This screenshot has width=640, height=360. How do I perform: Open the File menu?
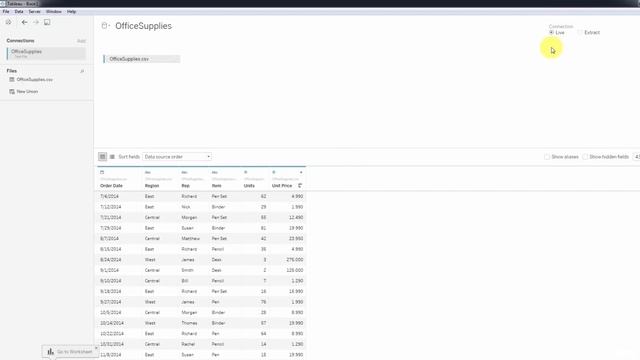[6, 11]
